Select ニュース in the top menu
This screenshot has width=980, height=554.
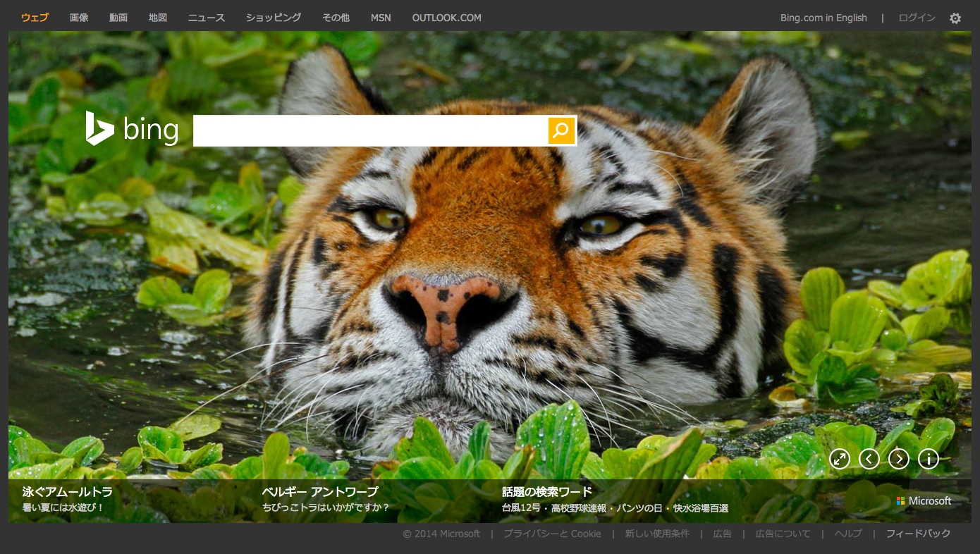point(207,18)
